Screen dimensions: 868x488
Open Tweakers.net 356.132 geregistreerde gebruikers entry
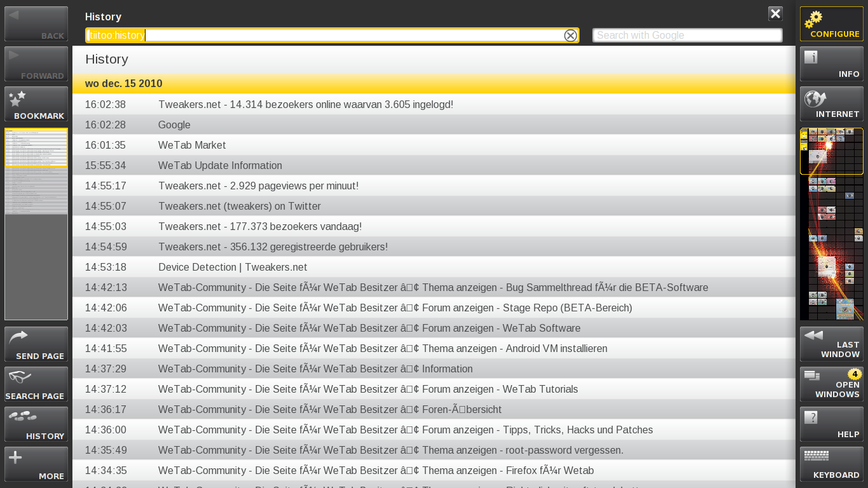coord(434,247)
